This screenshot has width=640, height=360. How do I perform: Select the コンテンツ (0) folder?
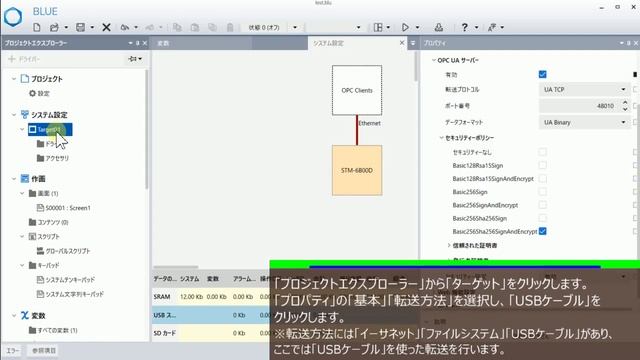tap(49, 222)
